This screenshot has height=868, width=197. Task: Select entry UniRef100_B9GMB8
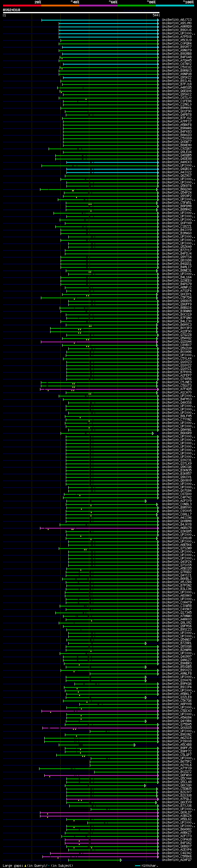pyautogui.click(x=177, y=54)
